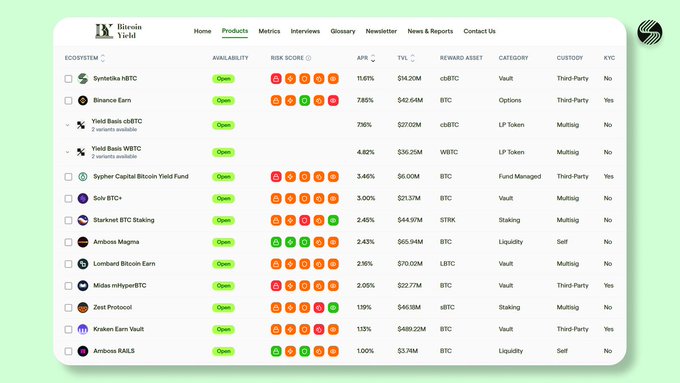Tick the Starknet BTC Staking checkbox
Viewport: 680px width, 383px height.
pos(69,220)
